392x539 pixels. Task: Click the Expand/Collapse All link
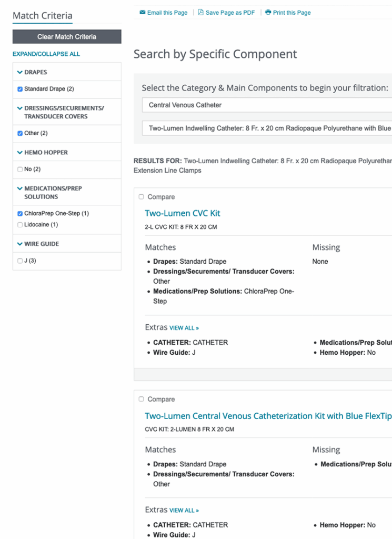pos(46,54)
